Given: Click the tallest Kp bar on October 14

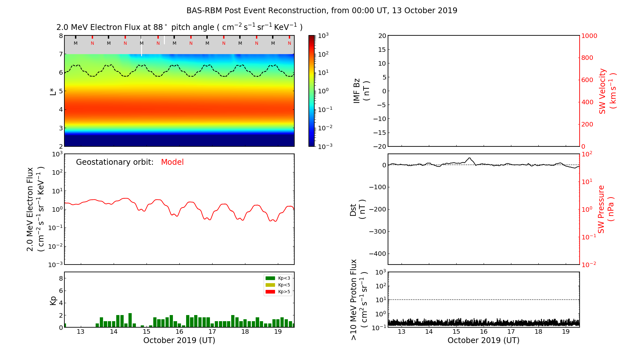Looking at the screenshot, I should click(130, 320).
